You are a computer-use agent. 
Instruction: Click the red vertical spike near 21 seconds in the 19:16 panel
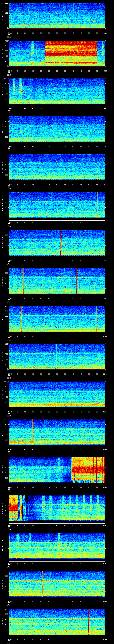[x=42, y=584]
